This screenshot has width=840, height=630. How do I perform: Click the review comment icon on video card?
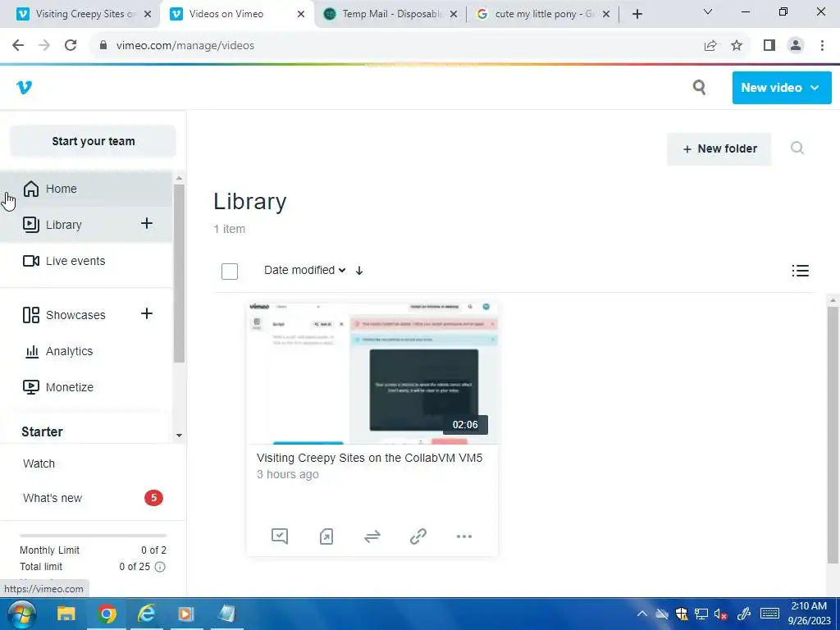click(280, 536)
